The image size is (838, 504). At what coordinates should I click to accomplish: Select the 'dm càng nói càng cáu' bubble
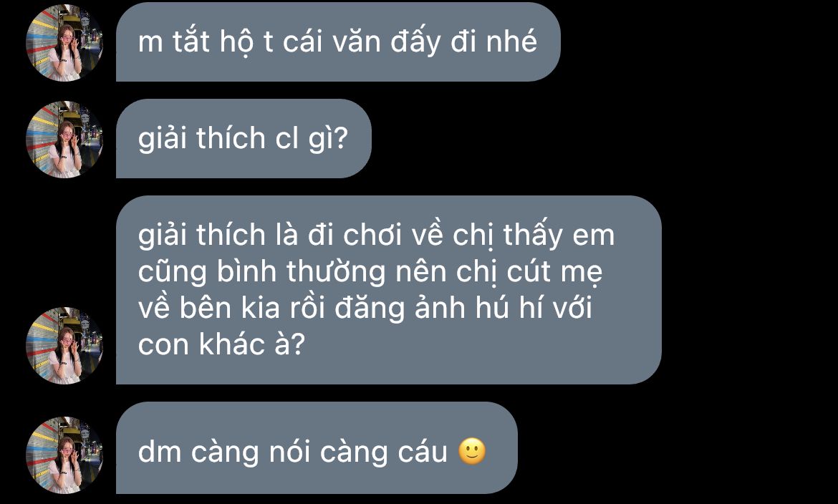tap(317, 448)
